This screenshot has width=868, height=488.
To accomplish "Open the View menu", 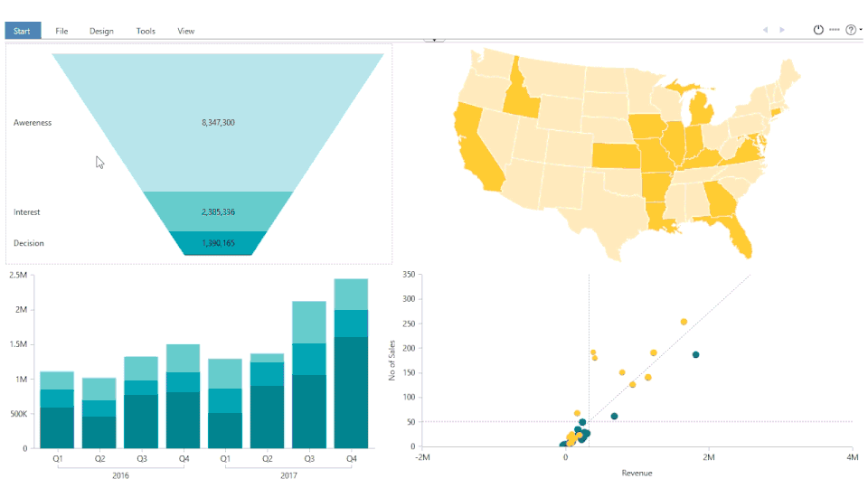I will 186,31.
